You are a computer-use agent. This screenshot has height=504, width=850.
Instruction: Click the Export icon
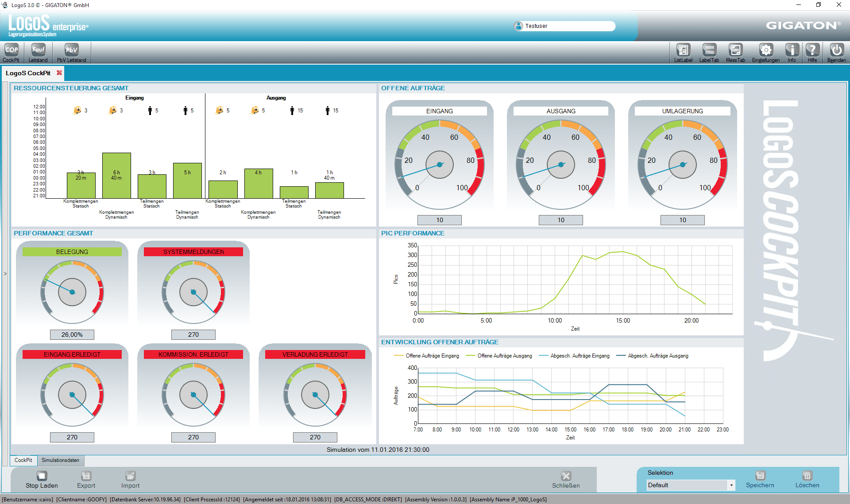86,476
